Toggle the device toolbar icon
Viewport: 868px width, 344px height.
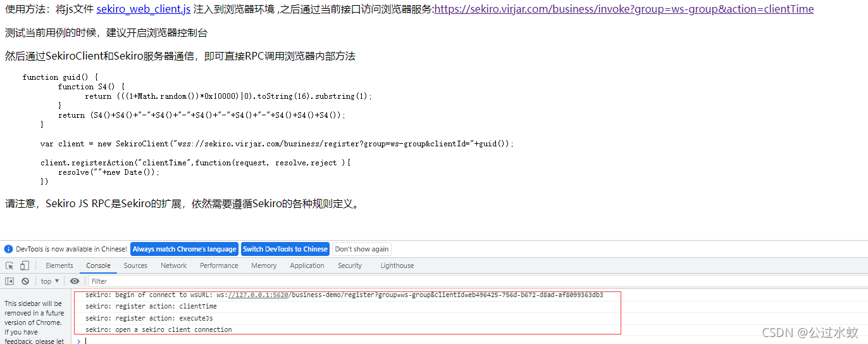coord(25,265)
